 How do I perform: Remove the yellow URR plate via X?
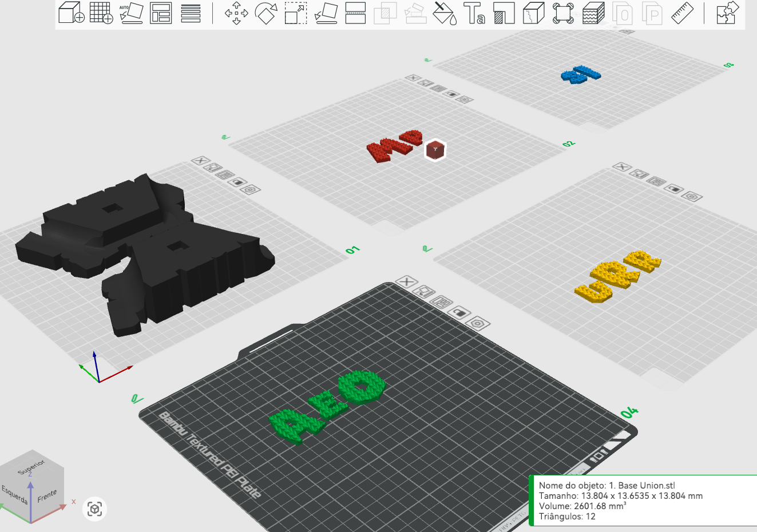(621, 167)
